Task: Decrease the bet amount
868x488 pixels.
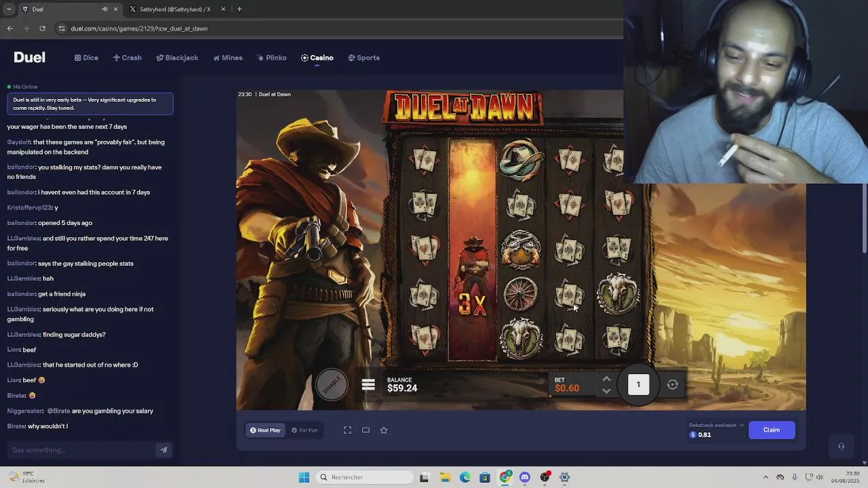Action: tap(606, 390)
